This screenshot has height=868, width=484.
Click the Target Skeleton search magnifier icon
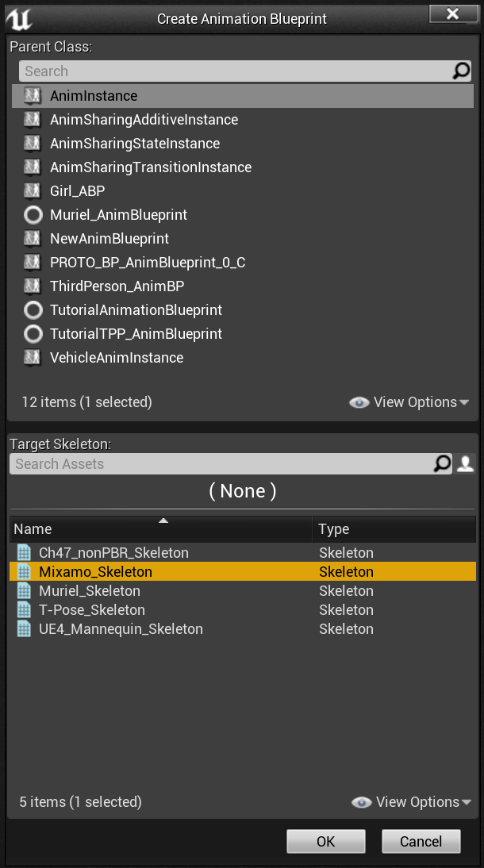(x=442, y=463)
